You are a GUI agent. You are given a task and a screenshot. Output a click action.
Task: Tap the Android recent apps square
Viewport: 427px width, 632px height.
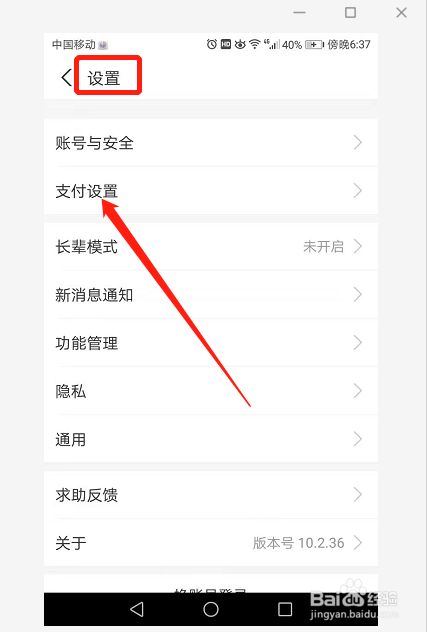pos(285,609)
